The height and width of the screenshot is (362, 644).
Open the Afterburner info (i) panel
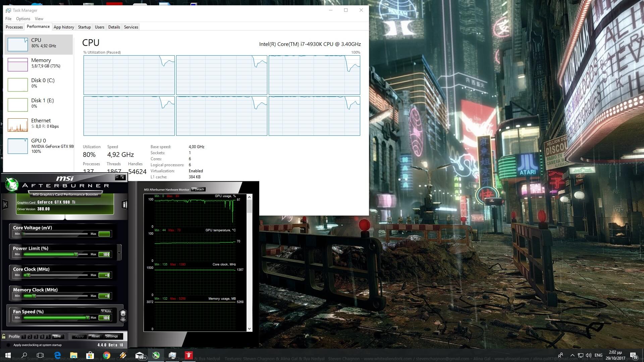[124, 204]
